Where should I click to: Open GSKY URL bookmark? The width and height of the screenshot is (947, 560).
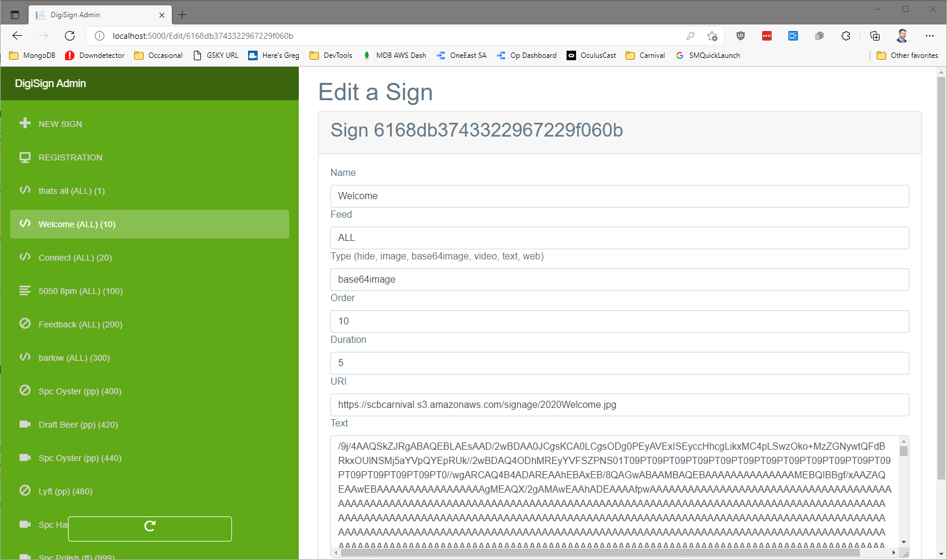tap(216, 55)
